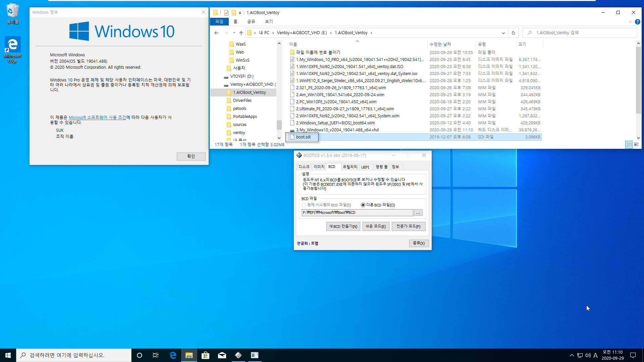Screen dimensions: 644x362
Task: Click 쉬운 모드 button in BOOTICE
Action: (376, 227)
